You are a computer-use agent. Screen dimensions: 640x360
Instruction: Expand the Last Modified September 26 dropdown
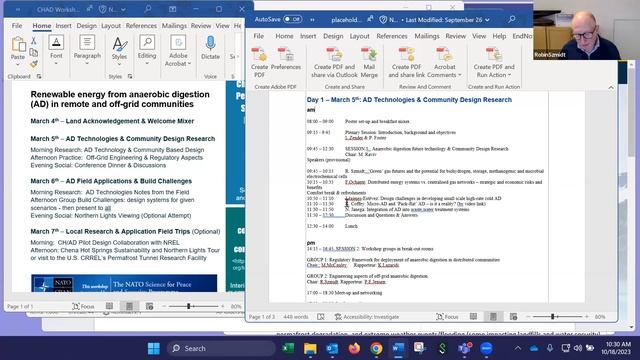pyautogui.click(x=487, y=20)
